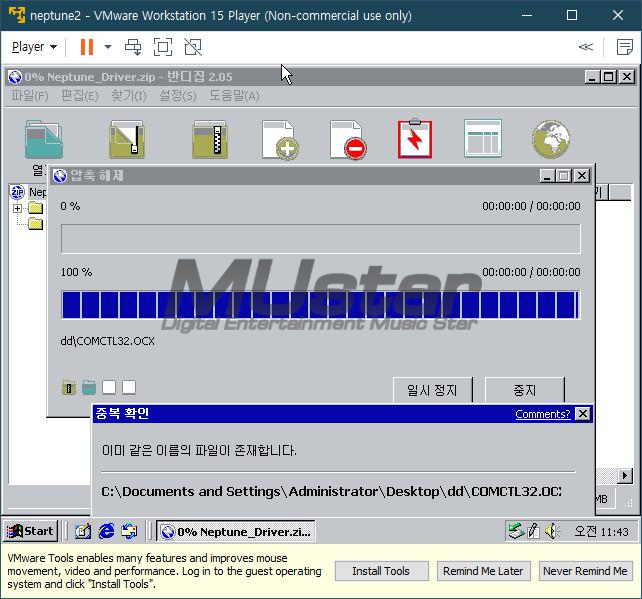The image size is (642, 599).
Task: Tick the first empty checkbox in extract dialog
Action: [x=109, y=387]
